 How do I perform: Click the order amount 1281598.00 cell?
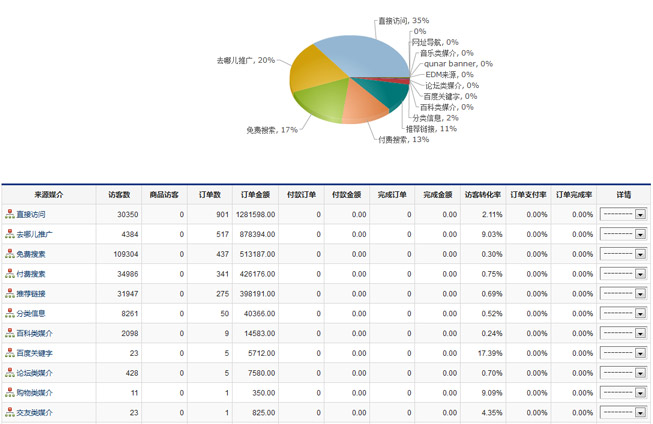click(x=255, y=214)
